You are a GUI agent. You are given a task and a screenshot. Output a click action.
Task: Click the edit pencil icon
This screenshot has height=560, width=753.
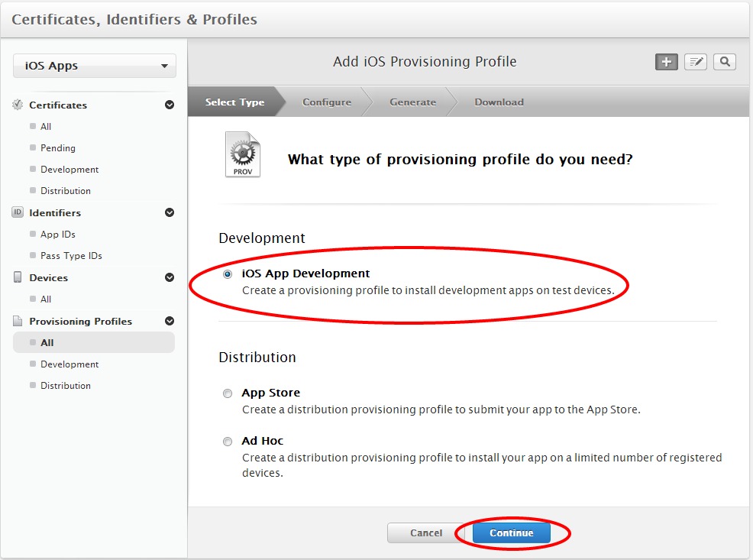point(696,62)
